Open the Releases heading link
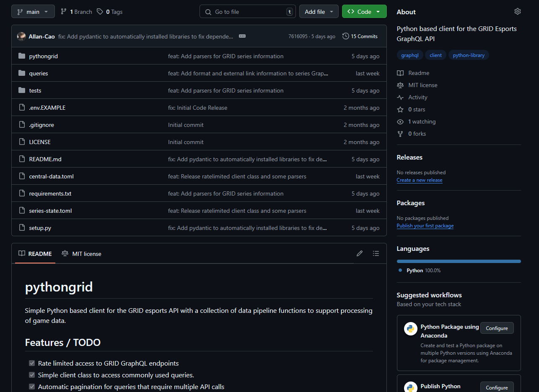The height and width of the screenshot is (392, 539). point(409,157)
